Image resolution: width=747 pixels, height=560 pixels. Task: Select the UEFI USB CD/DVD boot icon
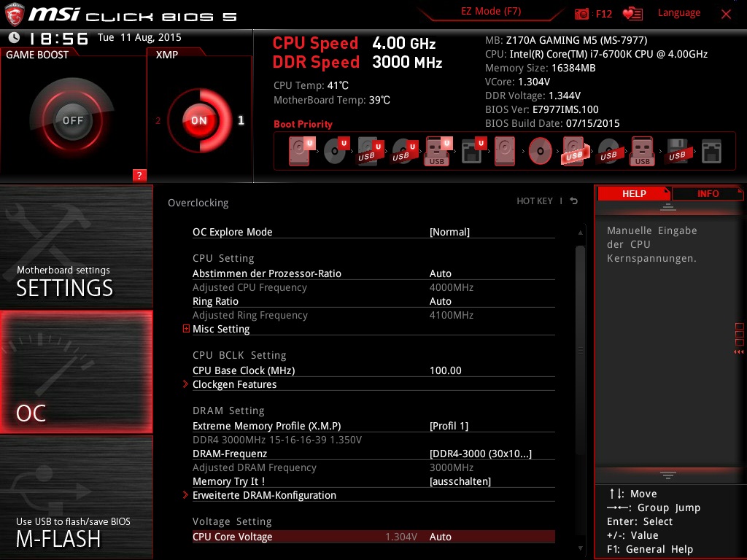tap(404, 152)
